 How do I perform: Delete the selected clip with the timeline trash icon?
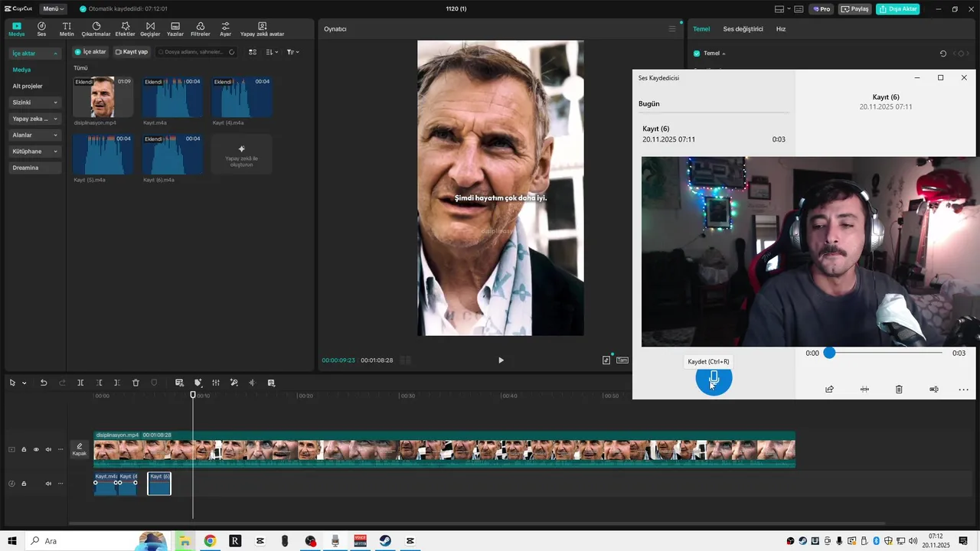pyautogui.click(x=136, y=383)
